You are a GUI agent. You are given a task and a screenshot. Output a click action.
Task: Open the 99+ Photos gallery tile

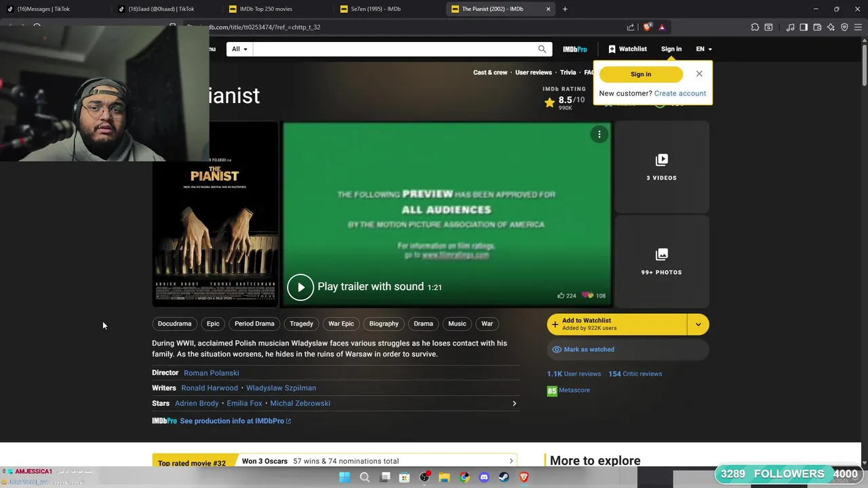point(661,262)
